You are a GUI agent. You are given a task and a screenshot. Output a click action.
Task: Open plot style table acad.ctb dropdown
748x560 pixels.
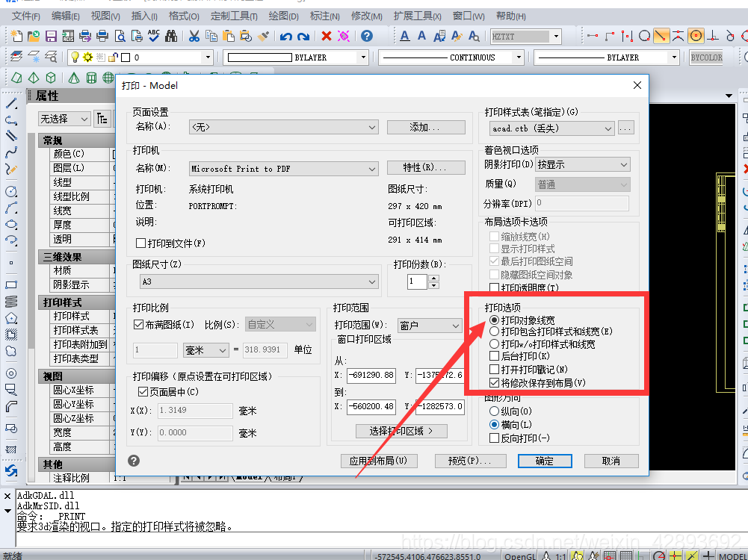[551, 128]
